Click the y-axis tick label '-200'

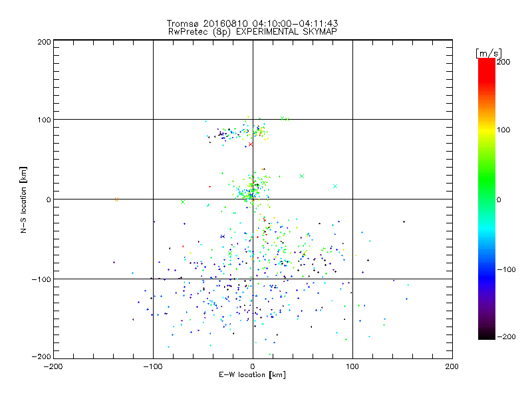pyautogui.click(x=41, y=357)
